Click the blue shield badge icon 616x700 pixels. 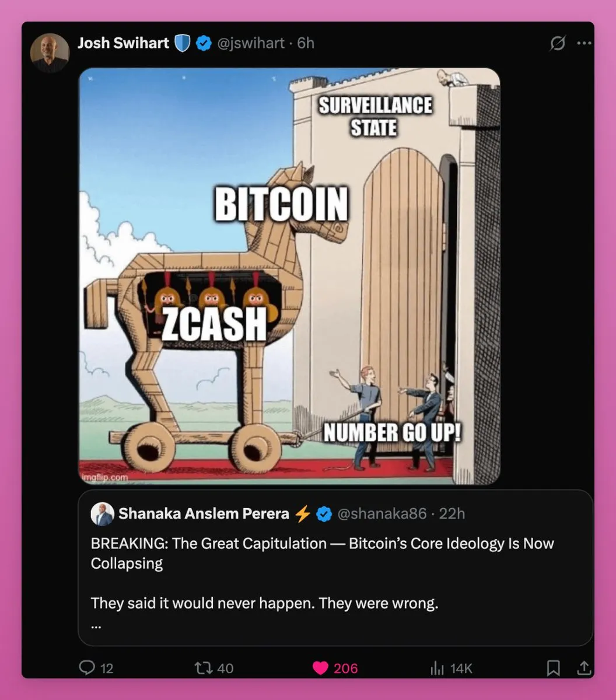pos(183,44)
